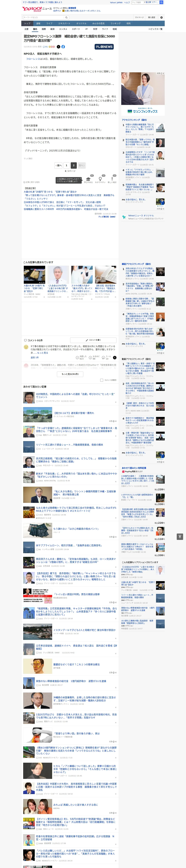Open 北村晴男氏 中国政府 article link
The height and width of the screenshot is (868, 186).
75,395
